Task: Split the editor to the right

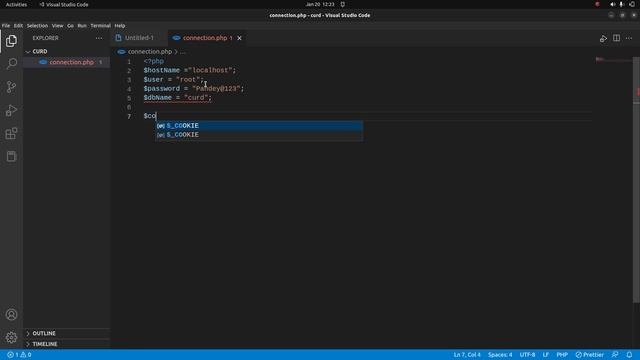Action: pyautogui.click(x=616, y=38)
